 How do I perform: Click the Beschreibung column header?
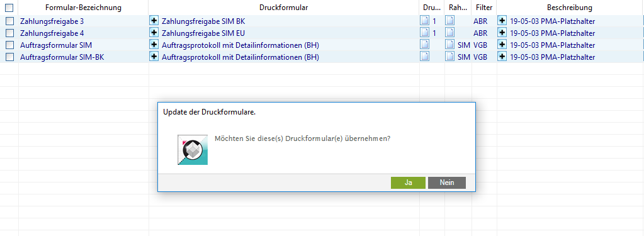(570, 8)
